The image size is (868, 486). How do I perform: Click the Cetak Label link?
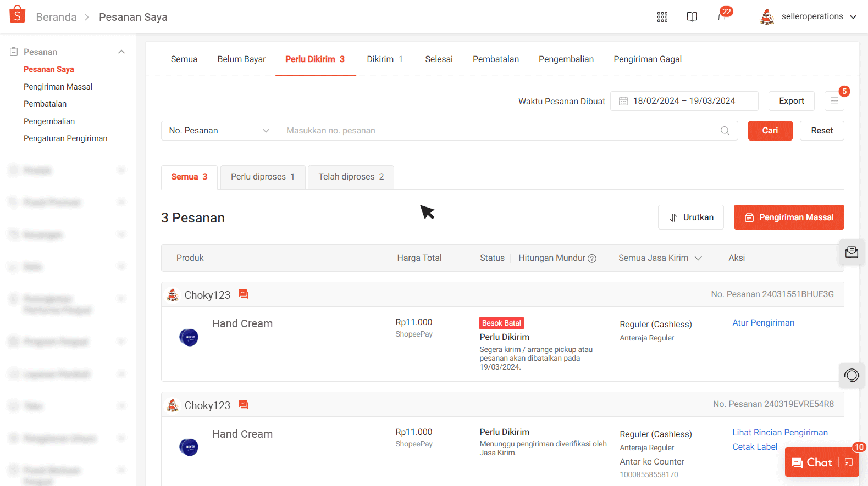[x=755, y=447]
